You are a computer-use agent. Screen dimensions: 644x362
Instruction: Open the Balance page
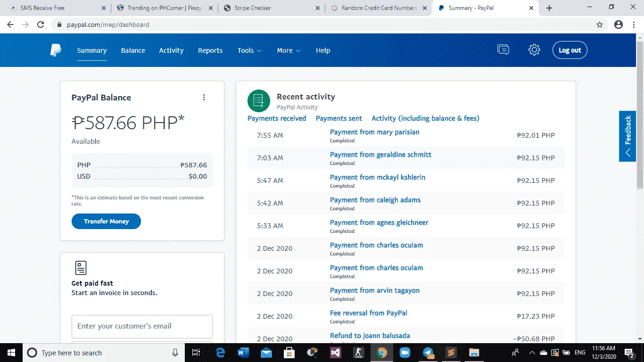(x=133, y=50)
